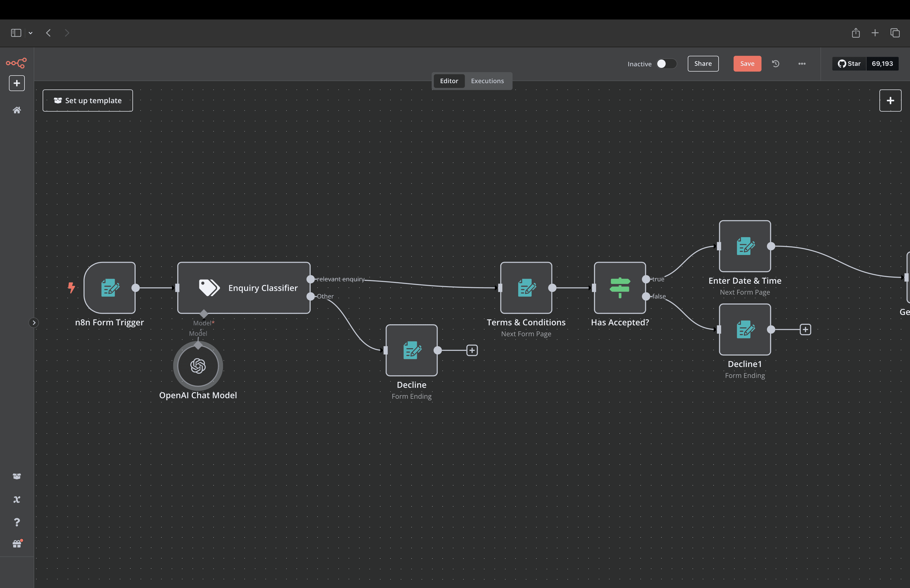Click the browser share icon
Image resolution: width=910 pixels, height=588 pixels.
coord(856,33)
